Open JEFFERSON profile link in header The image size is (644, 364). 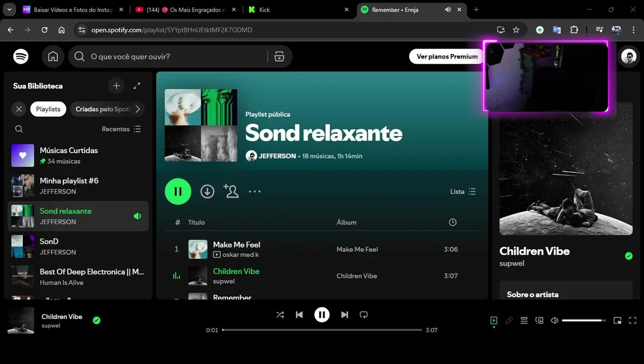coord(277,156)
